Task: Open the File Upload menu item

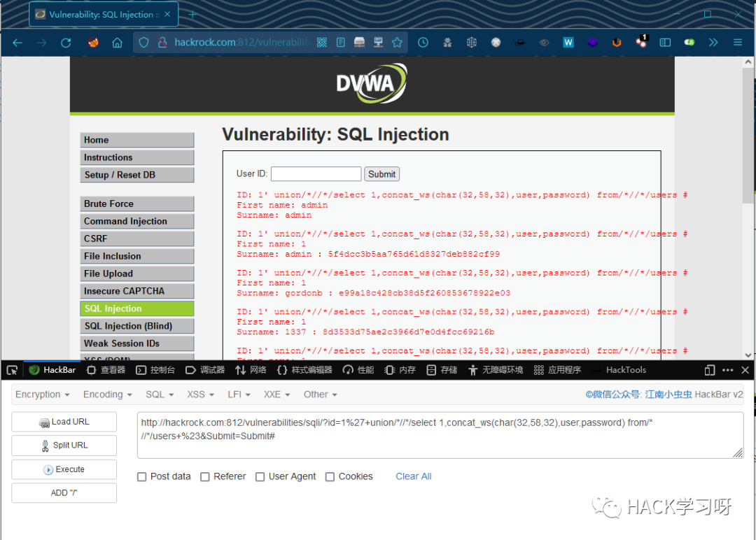Action: pos(137,273)
